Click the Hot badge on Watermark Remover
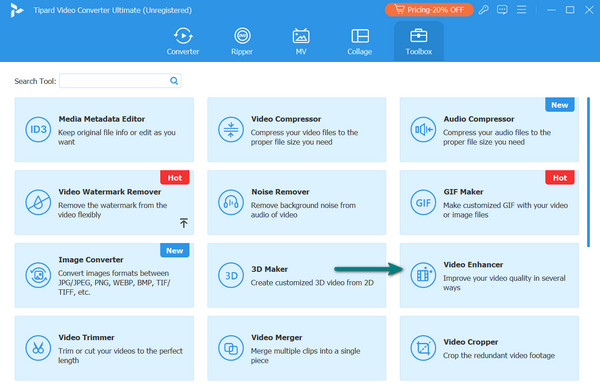This screenshot has width=600, height=384. (174, 177)
